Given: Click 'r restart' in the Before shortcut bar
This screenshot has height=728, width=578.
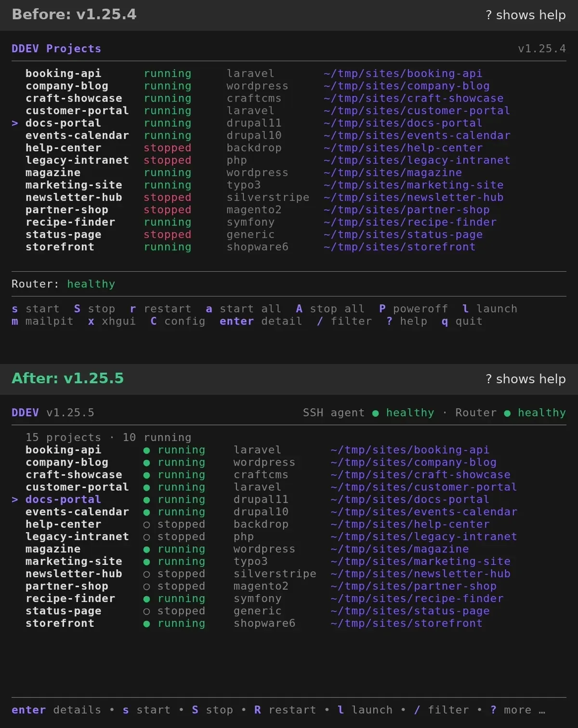Looking at the screenshot, I should [160, 309].
